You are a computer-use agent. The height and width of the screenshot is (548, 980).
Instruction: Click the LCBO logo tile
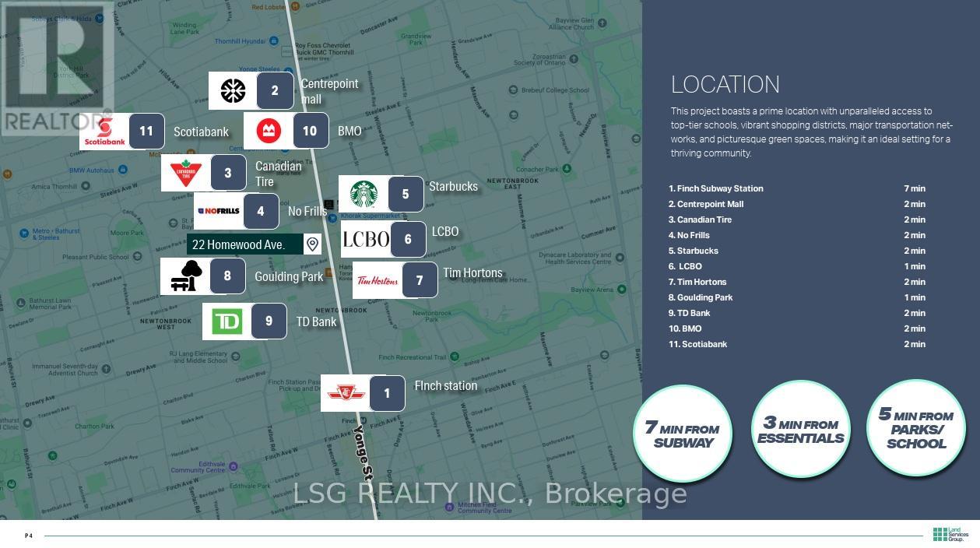tap(366, 239)
